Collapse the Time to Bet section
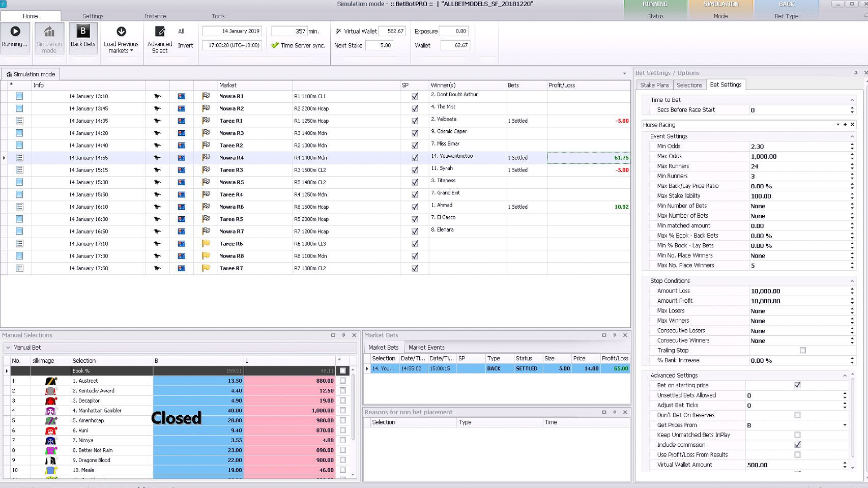The image size is (868, 488). tap(852, 100)
